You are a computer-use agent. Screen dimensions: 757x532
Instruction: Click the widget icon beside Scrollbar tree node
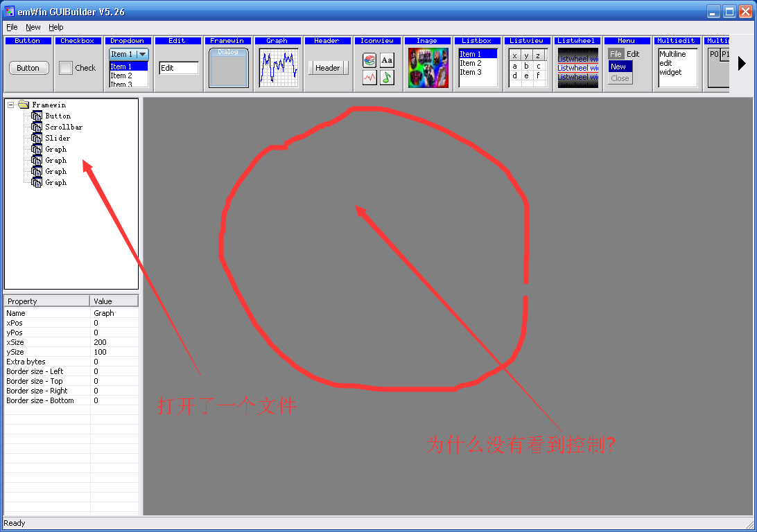[37, 127]
